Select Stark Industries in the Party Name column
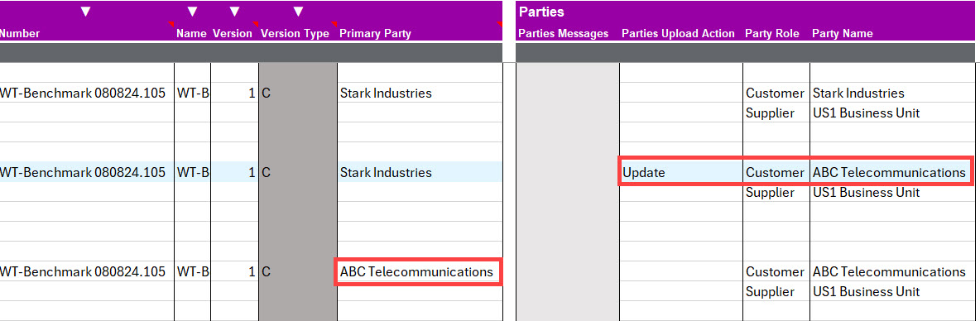980x321 pixels. click(x=858, y=93)
